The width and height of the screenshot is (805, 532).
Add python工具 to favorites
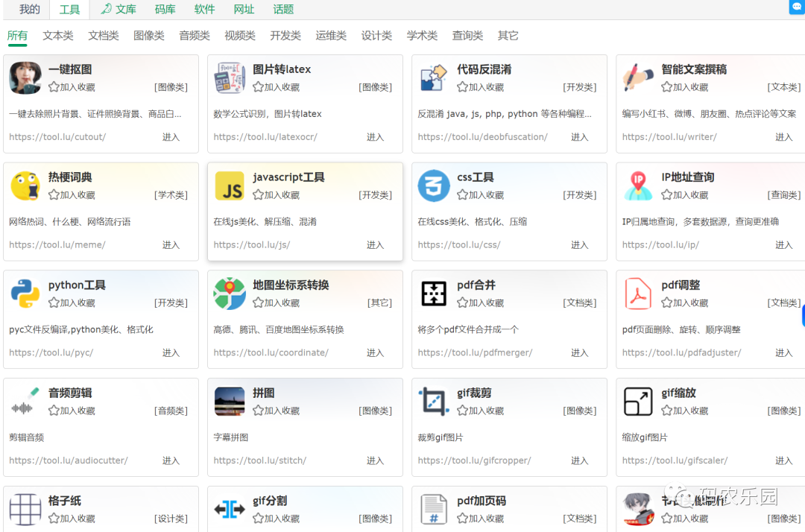(54, 303)
